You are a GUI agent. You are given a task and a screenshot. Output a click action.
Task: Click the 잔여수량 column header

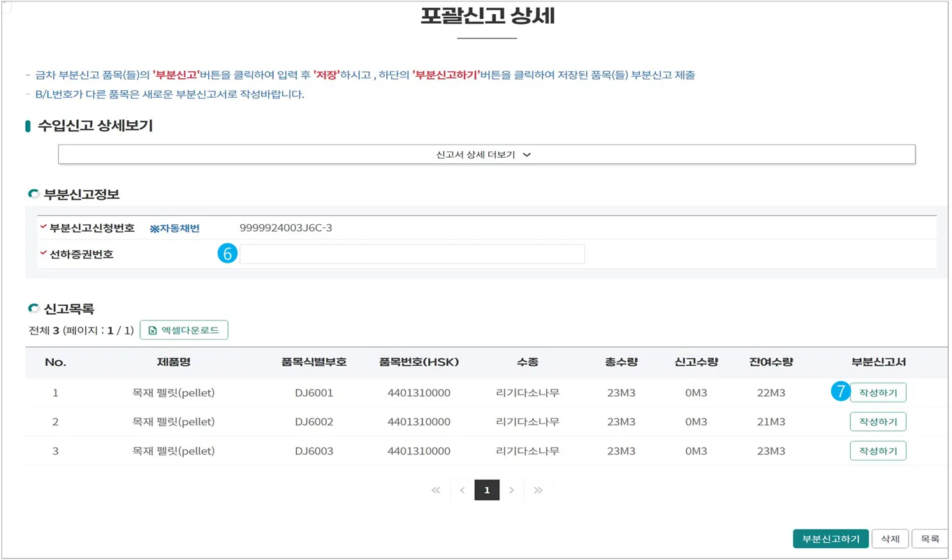[770, 362]
